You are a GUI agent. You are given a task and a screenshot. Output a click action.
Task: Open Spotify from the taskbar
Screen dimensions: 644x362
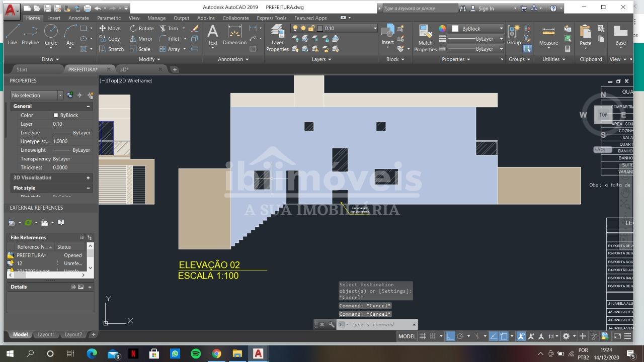tap(196, 353)
